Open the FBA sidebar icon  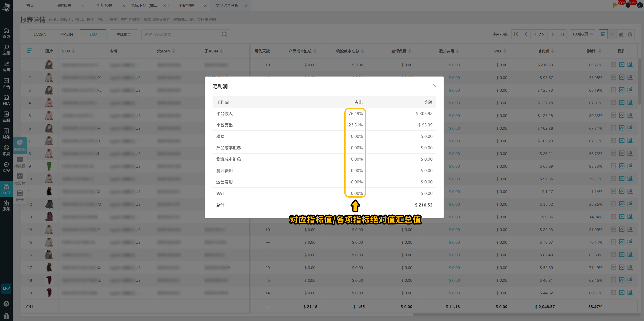coord(6,100)
